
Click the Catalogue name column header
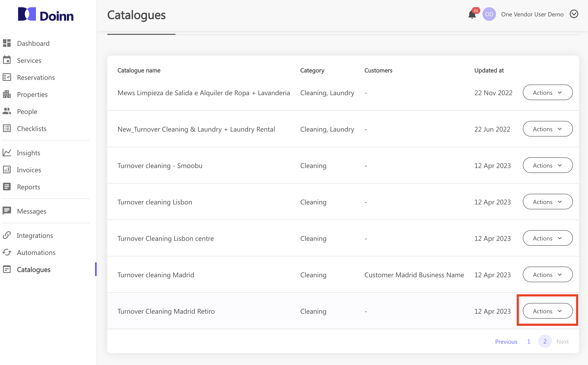[x=139, y=70]
